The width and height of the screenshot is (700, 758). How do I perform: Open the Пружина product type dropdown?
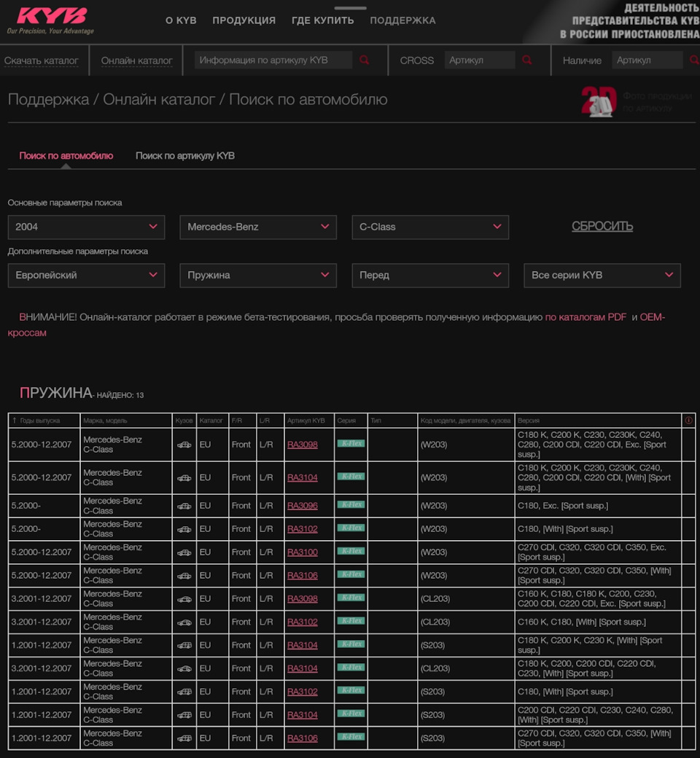click(x=258, y=276)
